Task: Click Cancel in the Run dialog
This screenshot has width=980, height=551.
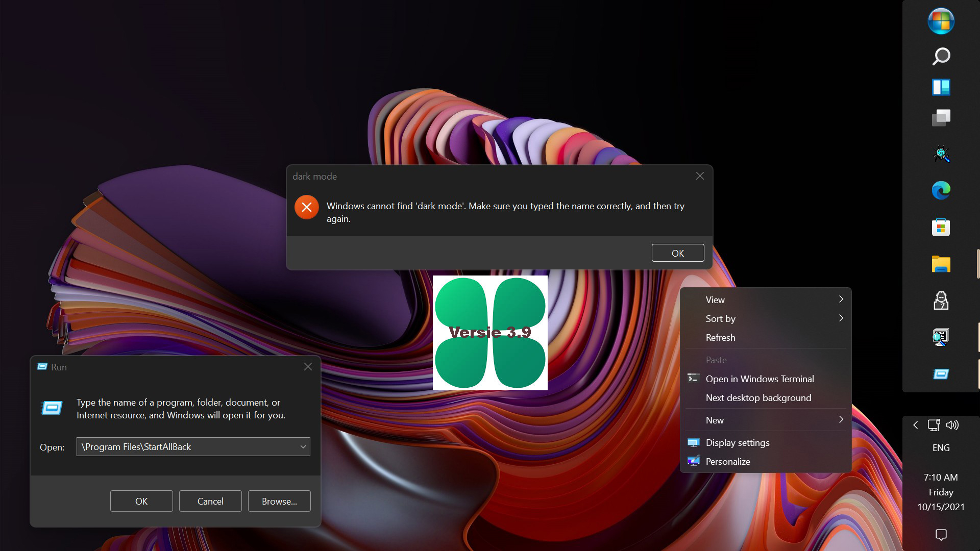Action: pyautogui.click(x=210, y=501)
